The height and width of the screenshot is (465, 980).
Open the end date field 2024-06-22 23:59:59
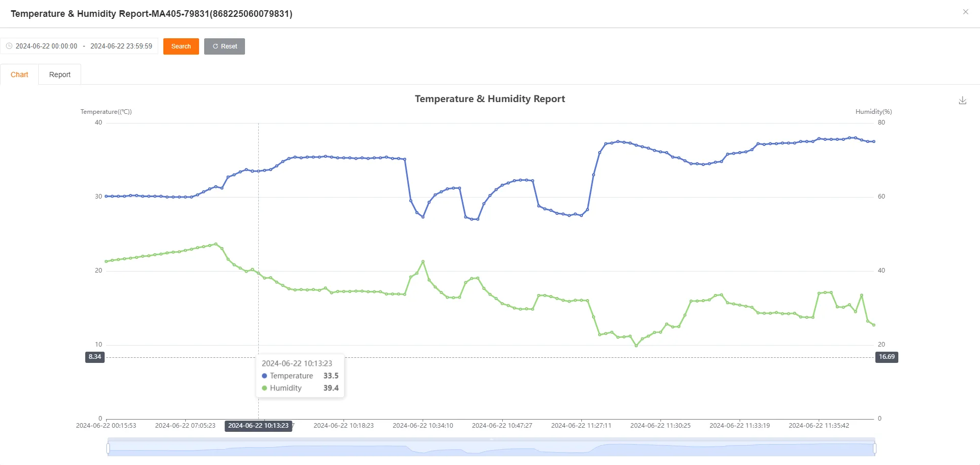click(121, 46)
